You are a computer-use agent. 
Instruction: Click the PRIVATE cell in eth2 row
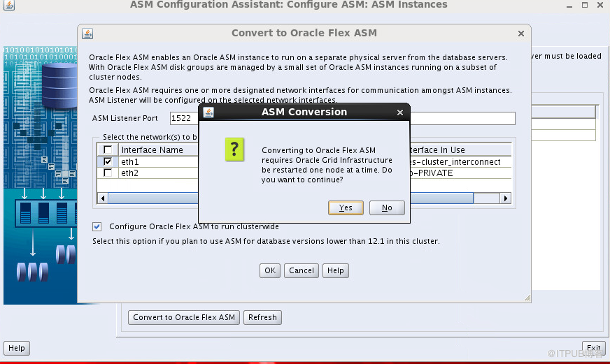pos(460,173)
